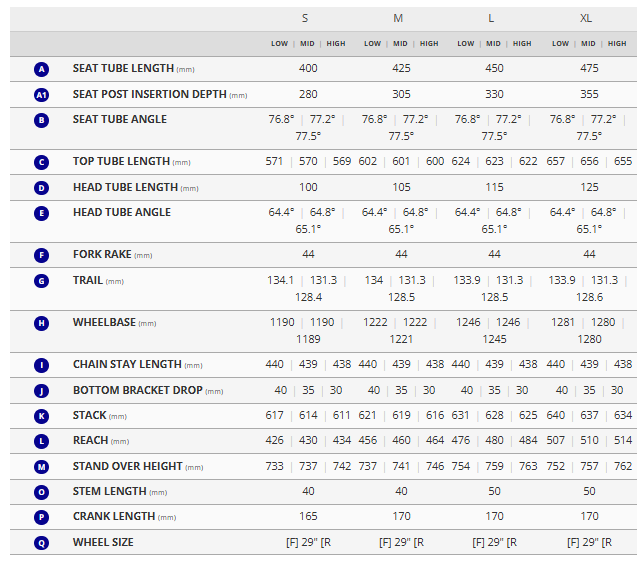Click the C badge next to top tube length
640x563 pixels.
[x=41, y=162]
